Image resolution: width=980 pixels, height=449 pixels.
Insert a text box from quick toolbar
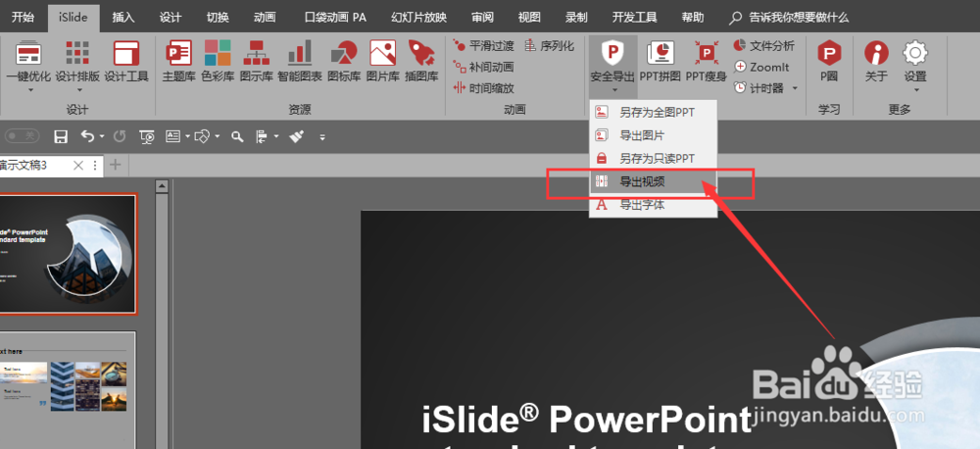point(173,135)
